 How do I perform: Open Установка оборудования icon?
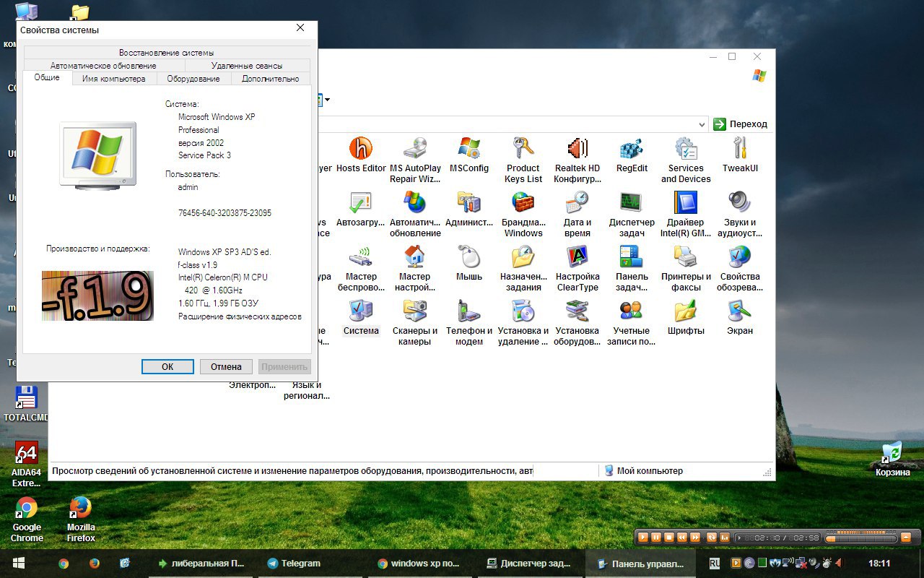577,322
